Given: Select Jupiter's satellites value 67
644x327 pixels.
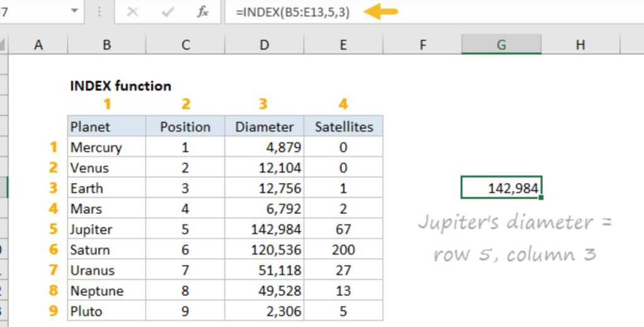Looking at the screenshot, I should (x=343, y=230).
